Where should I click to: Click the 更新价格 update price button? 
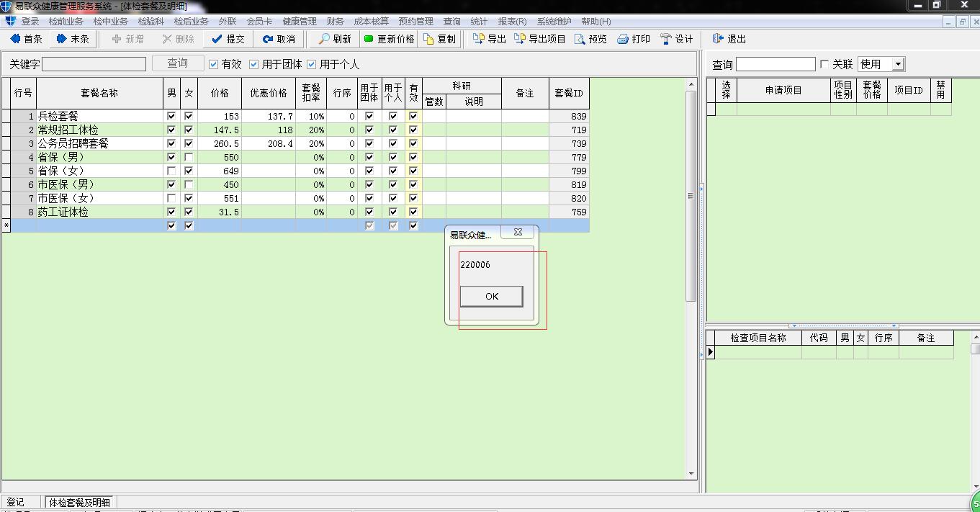(x=389, y=39)
